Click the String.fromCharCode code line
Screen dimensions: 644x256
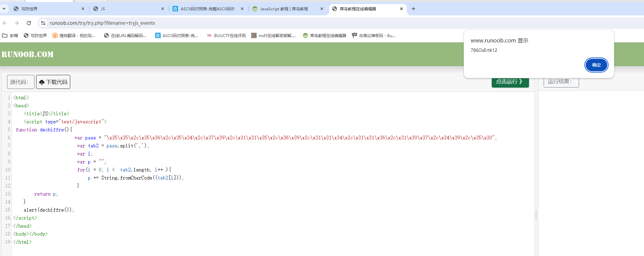pyautogui.click(x=136, y=178)
